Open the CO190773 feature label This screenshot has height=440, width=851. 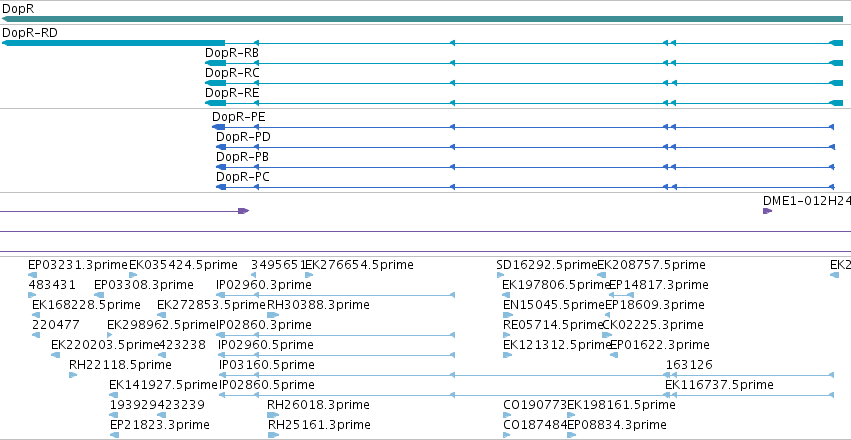point(535,405)
